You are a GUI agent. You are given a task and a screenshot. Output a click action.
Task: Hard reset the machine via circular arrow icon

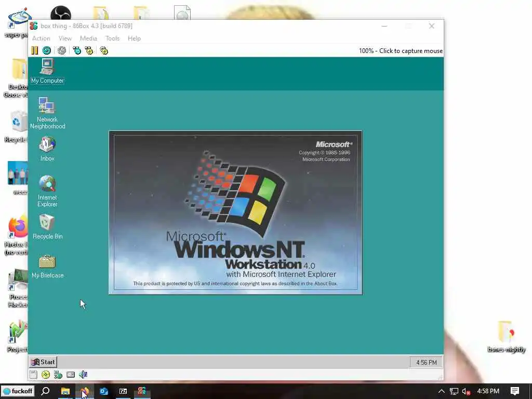tap(47, 50)
